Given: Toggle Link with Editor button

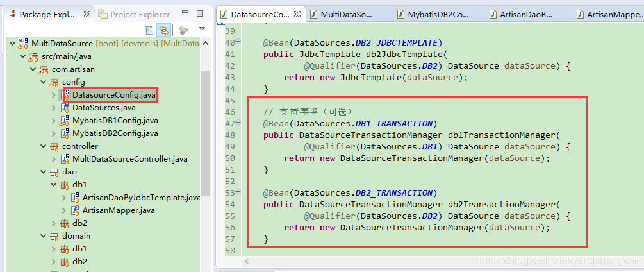Looking at the screenshot, I should point(163,30).
